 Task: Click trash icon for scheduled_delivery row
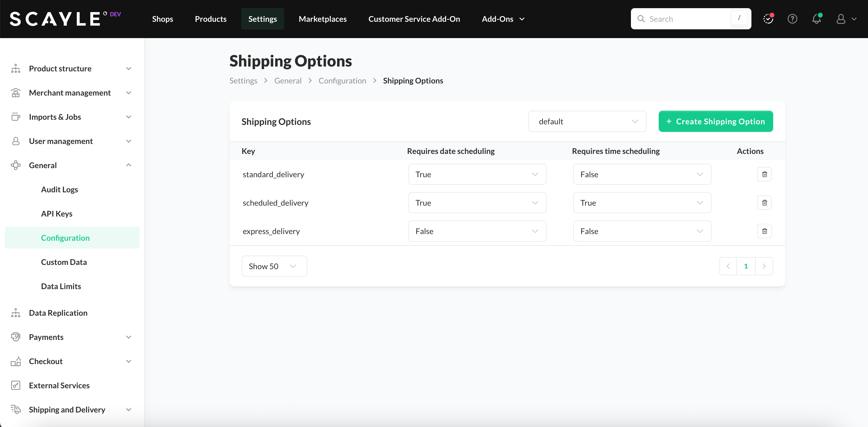(x=764, y=203)
